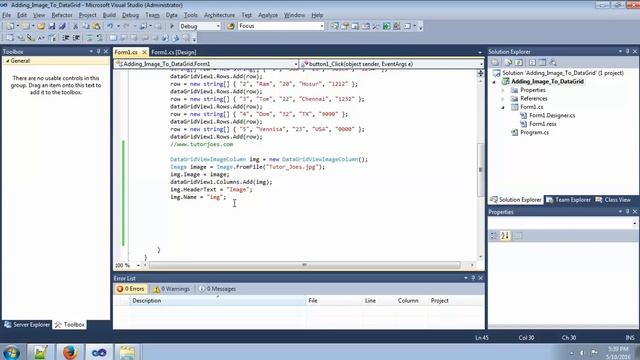Click the Cut scissors icon
The width and height of the screenshot is (640, 360).
[x=76, y=26]
